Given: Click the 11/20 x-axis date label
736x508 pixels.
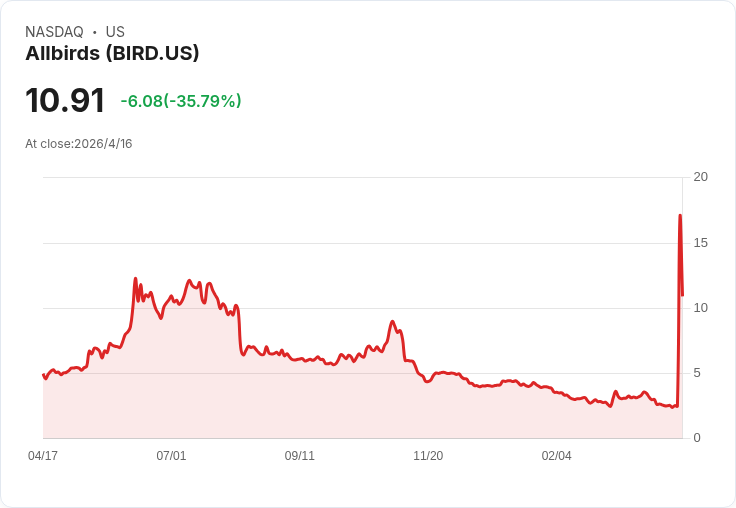Looking at the screenshot, I should pyautogui.click(x=428, y=456).
